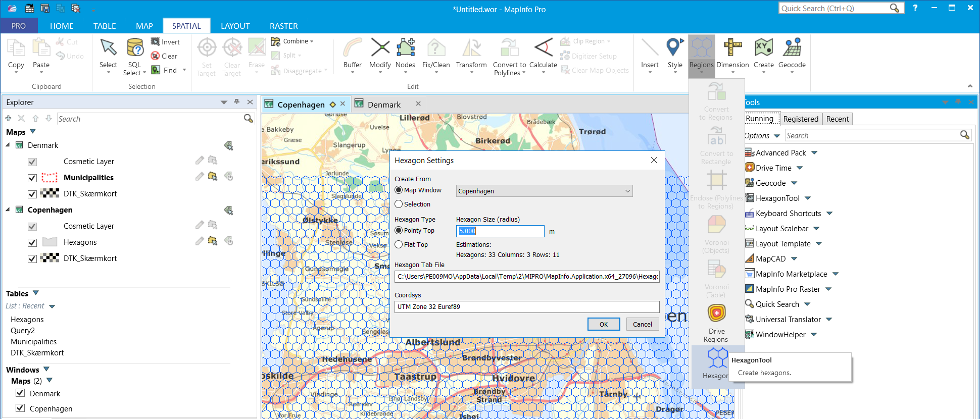
Task: Click the Copy icon
Action: tap(16, 48)
